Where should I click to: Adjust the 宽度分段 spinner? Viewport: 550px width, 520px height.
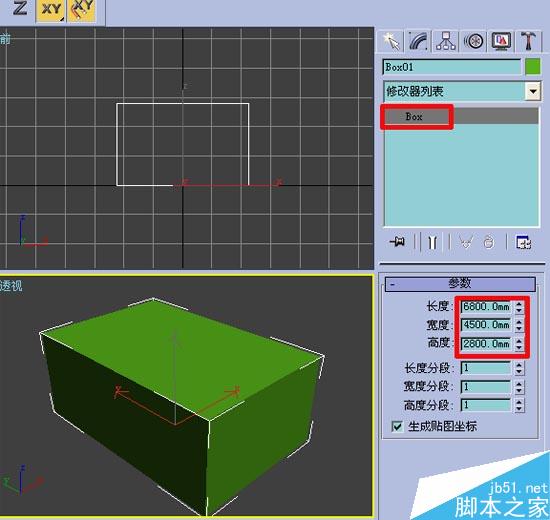pos(519,387)
